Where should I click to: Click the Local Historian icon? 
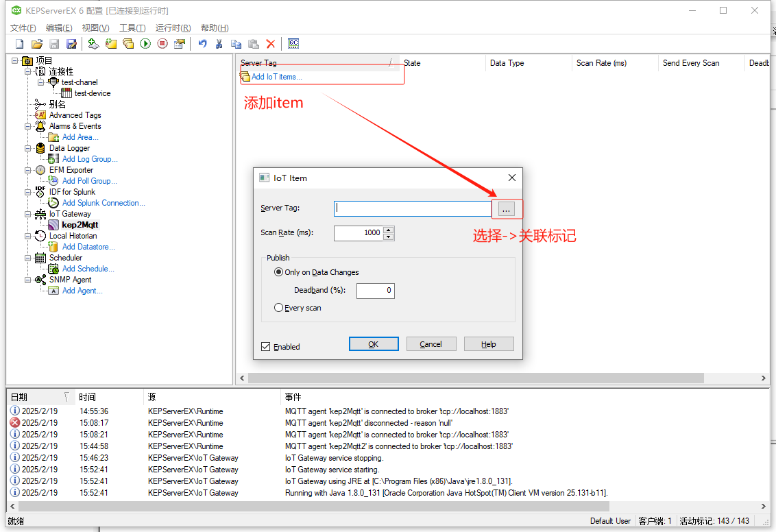tap(40, 236)
